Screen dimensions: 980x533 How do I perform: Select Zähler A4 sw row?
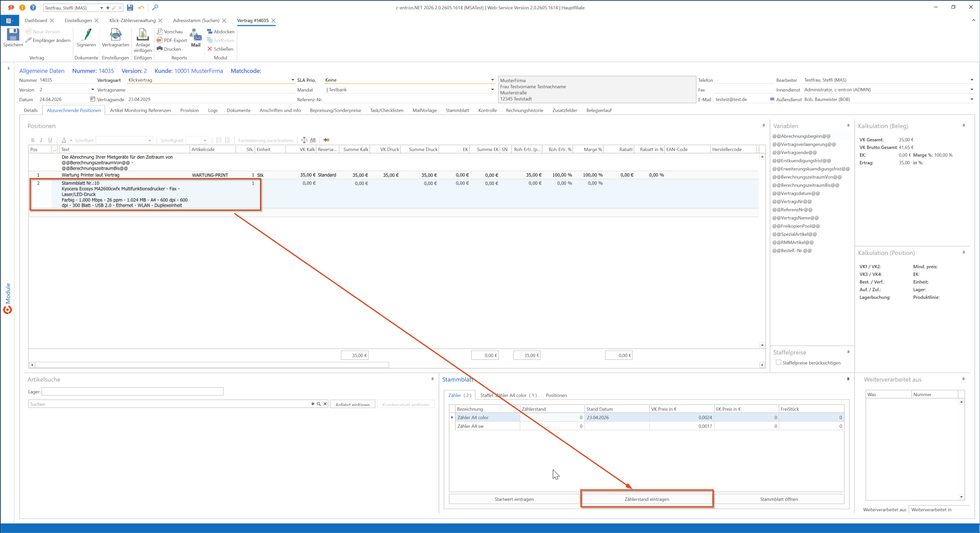[x=649, y=426]
